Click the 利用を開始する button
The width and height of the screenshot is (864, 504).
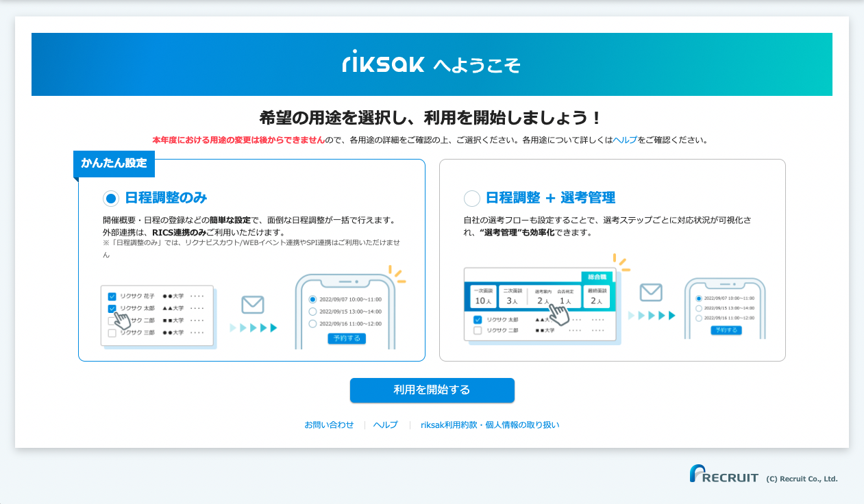click(x=432, y=390)
